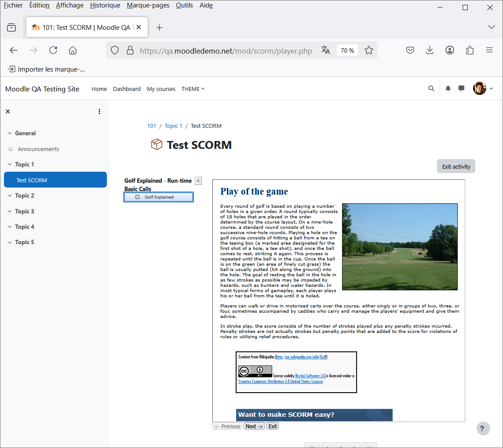Open the browser home page
The width and height of the screenshot is (503, 448).
(x=73, y=51)
